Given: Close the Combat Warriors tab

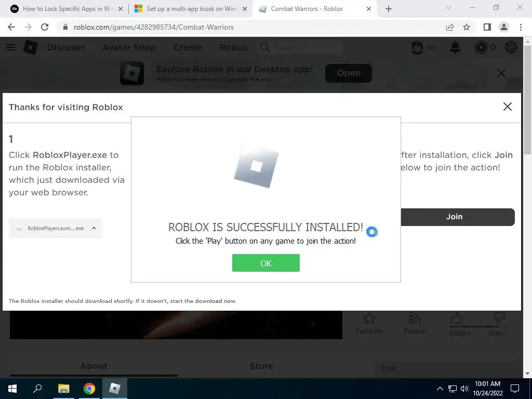Looking at the screenshot, I should click(x=369, y=9).
